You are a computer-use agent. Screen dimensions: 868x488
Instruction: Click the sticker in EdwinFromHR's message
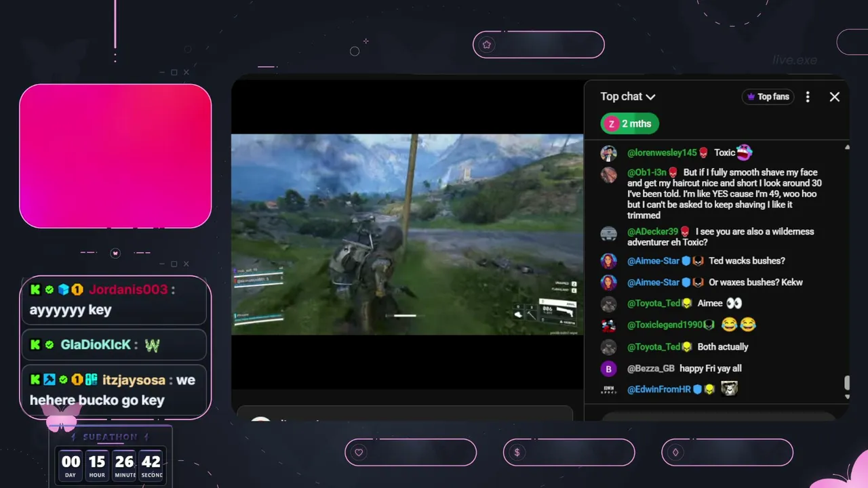coord(729,389)
